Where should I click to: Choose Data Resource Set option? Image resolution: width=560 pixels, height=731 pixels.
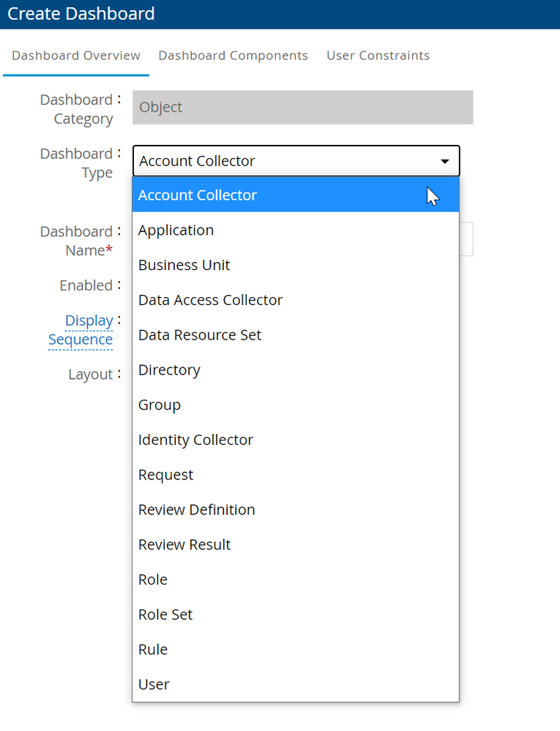point(200,335)
